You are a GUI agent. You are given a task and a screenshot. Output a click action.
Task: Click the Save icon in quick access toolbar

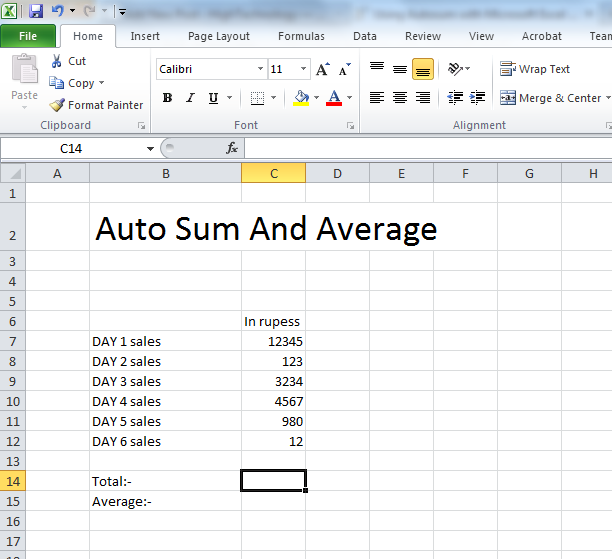pyautogui.click(x=36, y=11)
